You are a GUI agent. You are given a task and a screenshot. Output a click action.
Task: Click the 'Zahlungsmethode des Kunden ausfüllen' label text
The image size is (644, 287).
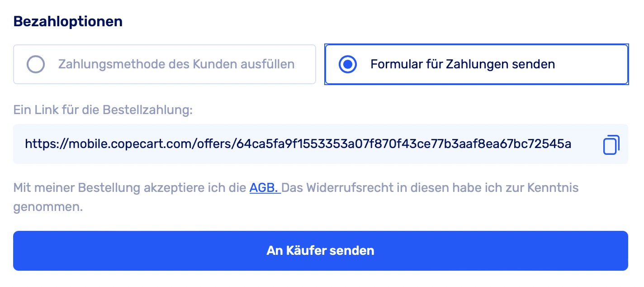click(176, 64)
